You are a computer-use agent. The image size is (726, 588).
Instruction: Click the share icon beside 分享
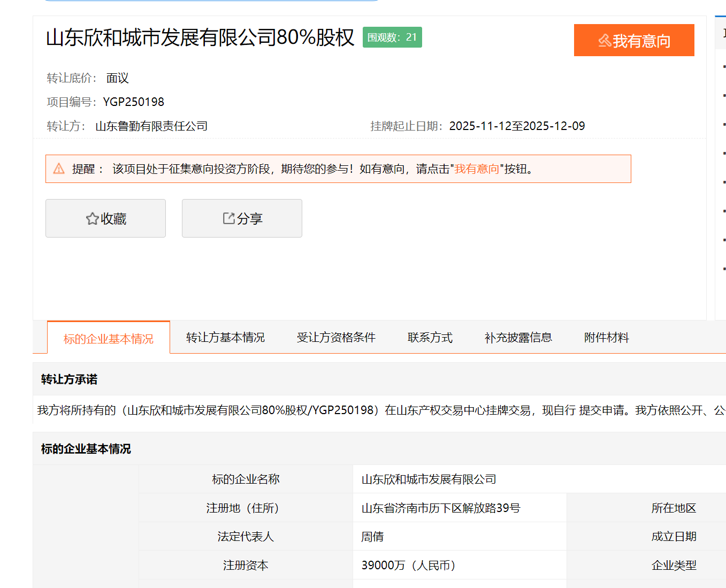tap(228, 218)
